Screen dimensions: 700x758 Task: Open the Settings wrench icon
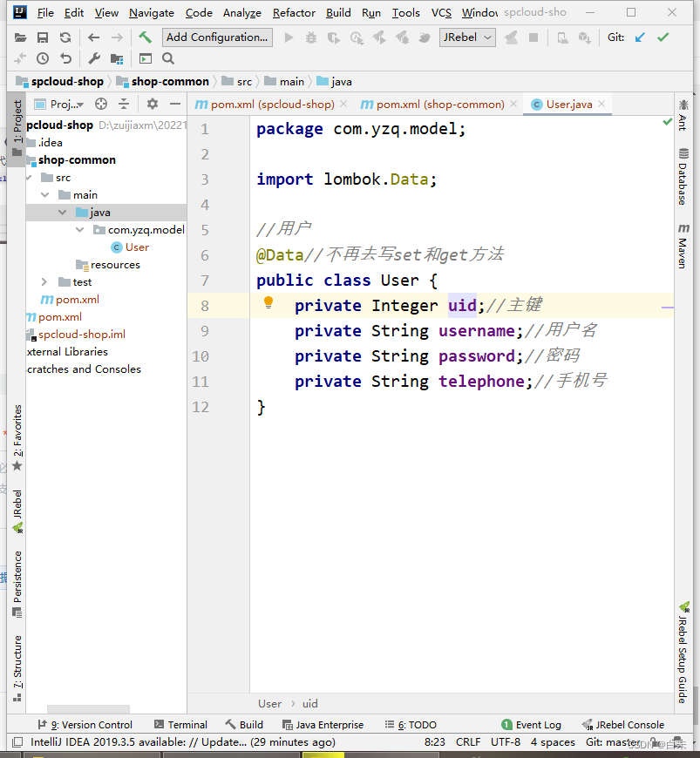pos(96,58)
